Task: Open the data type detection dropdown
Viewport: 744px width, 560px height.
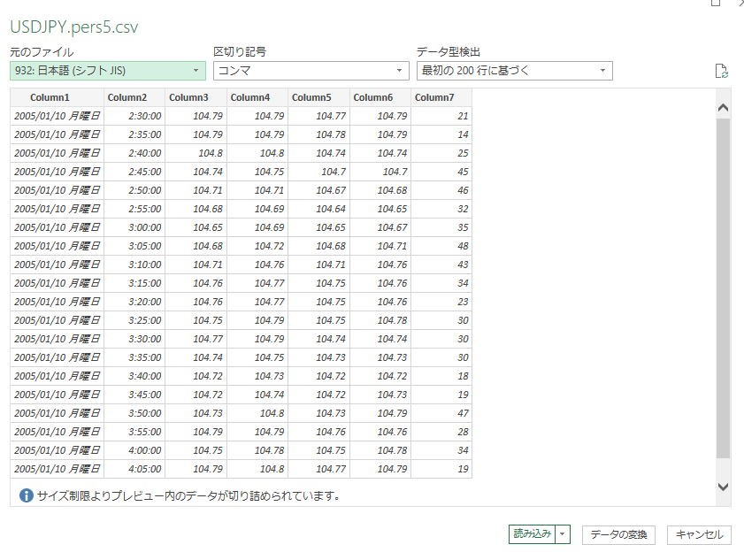Action: (x=514, y=71)
